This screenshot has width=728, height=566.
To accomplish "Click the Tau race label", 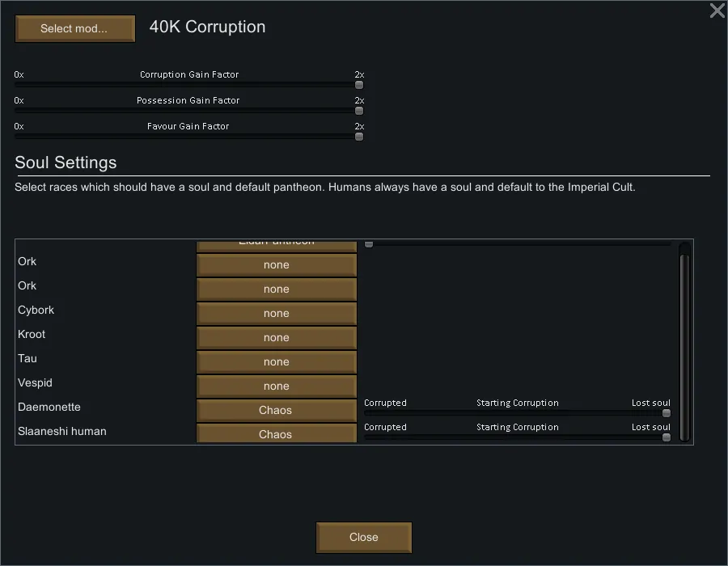I will click(28, 359).
